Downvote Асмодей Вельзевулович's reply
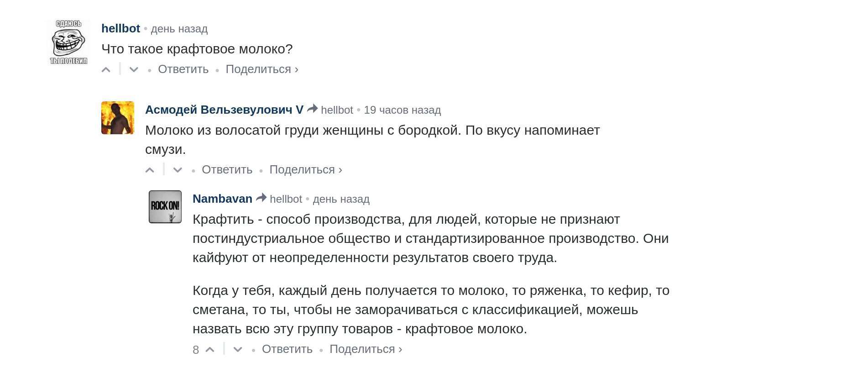 point(178,170)
